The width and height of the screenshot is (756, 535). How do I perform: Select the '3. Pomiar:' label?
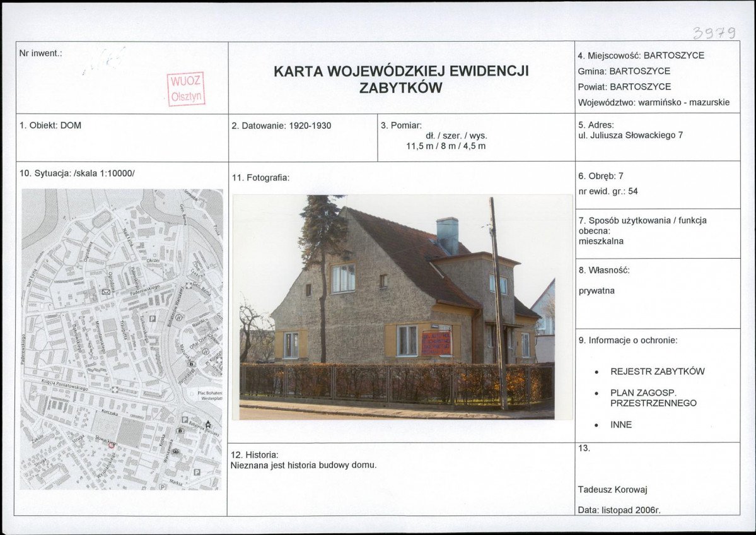401,126
